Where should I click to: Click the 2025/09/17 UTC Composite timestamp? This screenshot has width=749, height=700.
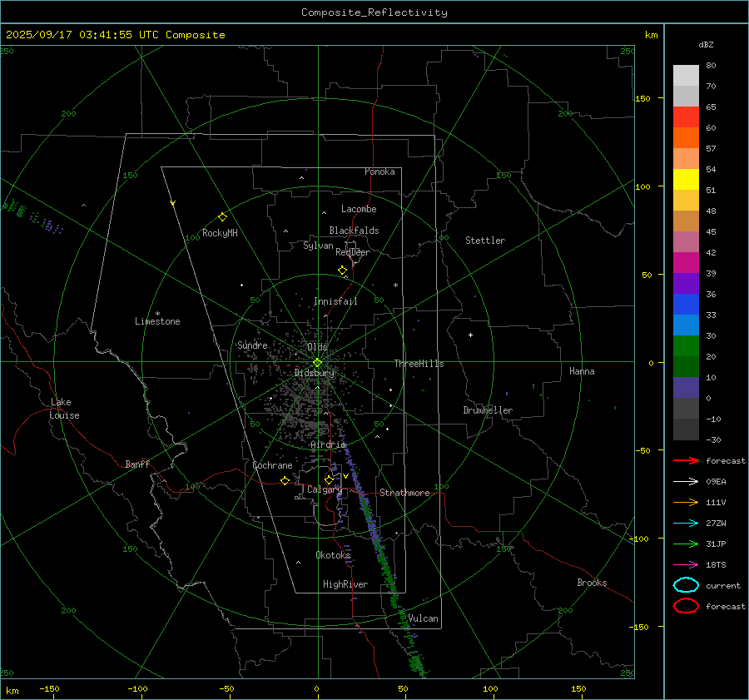pos(115,35)
